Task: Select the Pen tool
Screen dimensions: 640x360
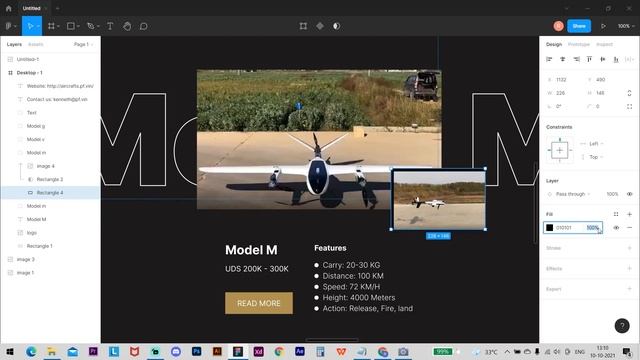Action: pyautogui.click(x=91, y=26)
